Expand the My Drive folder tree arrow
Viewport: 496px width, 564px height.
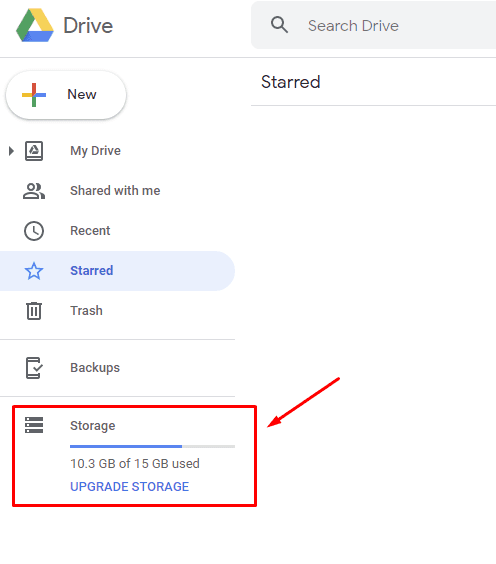[11, 151]
